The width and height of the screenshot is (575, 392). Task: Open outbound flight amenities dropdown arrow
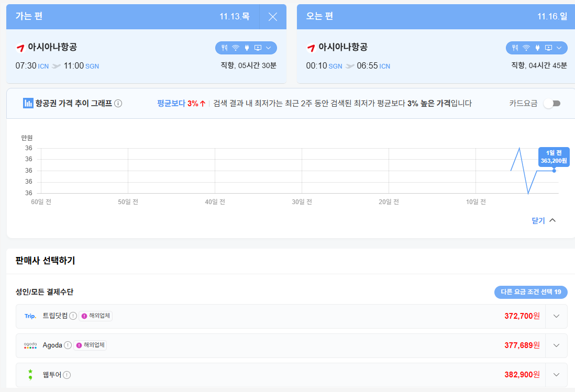(x=269, y=48)
